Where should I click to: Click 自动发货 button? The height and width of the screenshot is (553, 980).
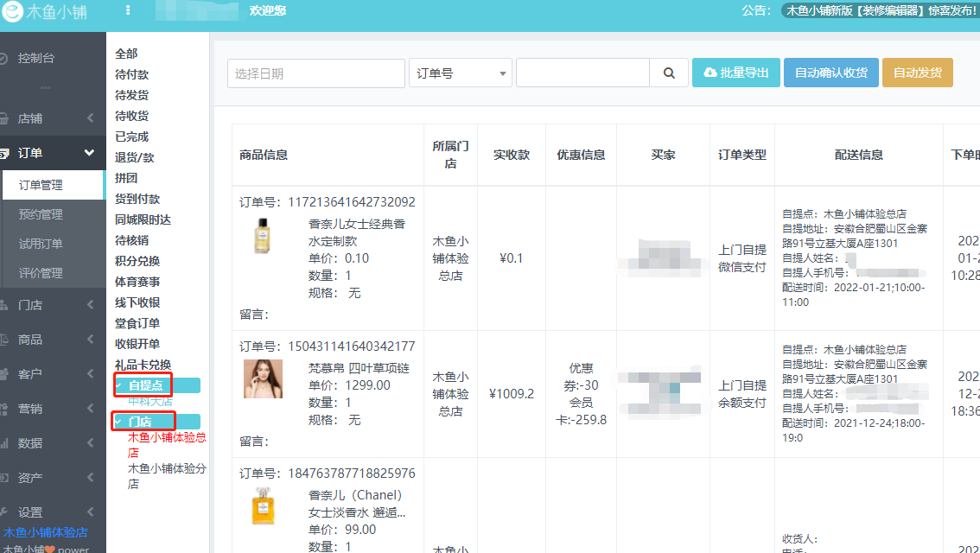point(918,73)
